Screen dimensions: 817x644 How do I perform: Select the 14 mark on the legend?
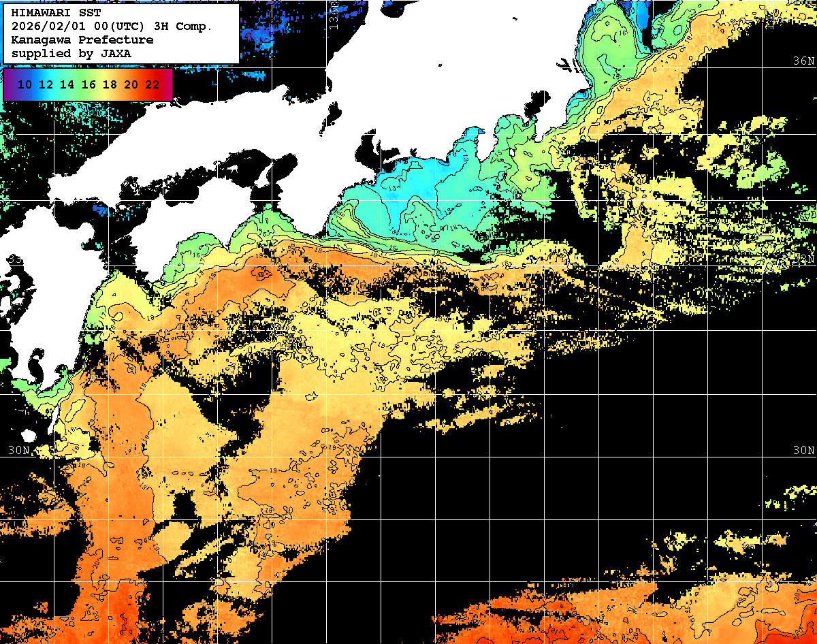(67, 84)
